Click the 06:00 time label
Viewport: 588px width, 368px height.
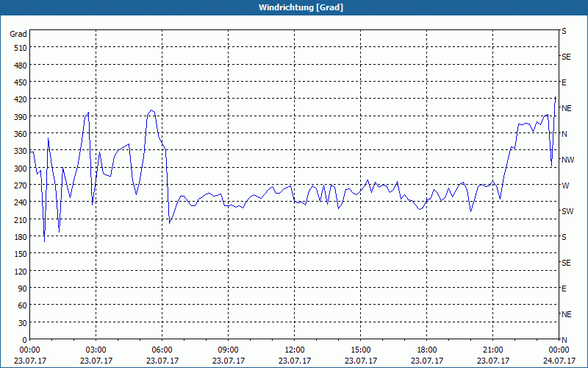pyautogui.click(x=162, y=350)
